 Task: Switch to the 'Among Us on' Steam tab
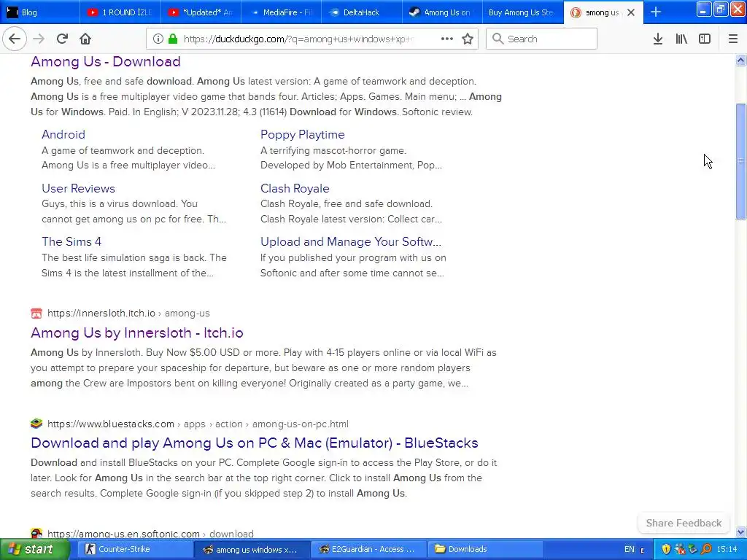[442, 12]
